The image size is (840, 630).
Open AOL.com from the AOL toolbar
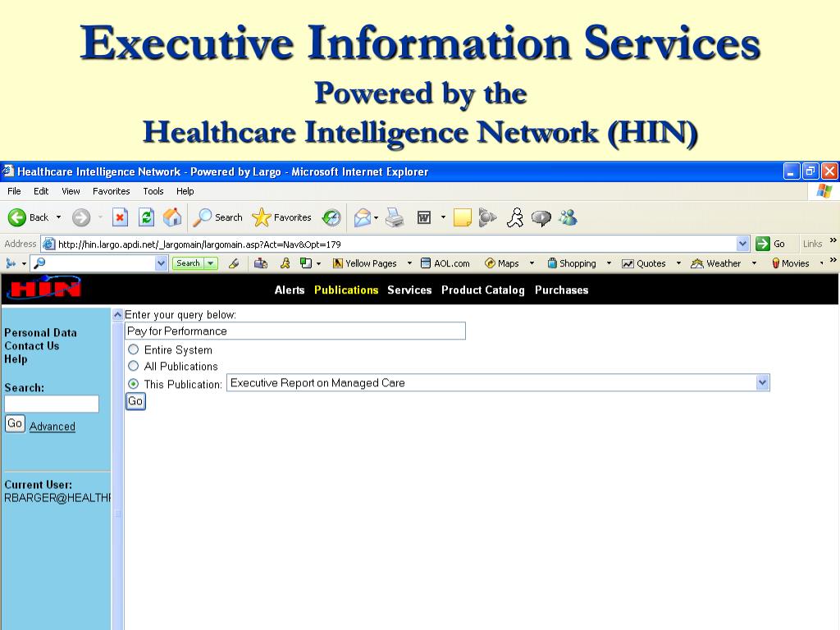tap(445, 263)
